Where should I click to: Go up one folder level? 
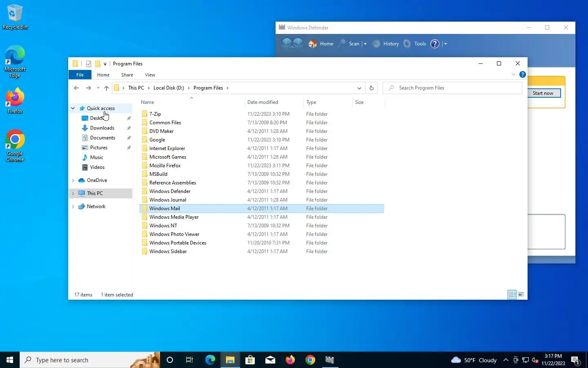click(x=107, y=88)
